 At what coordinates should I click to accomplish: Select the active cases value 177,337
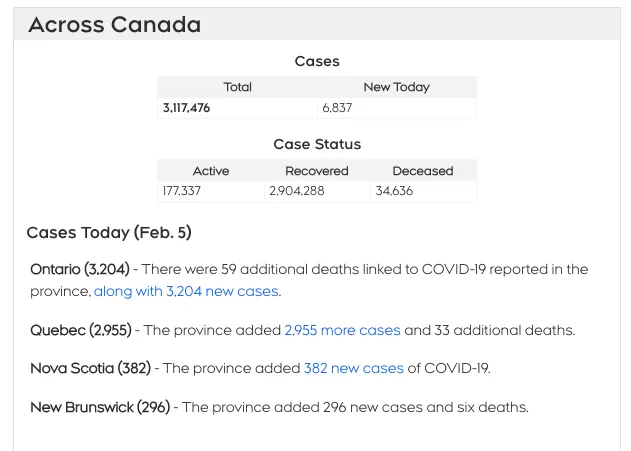click(181, 191)
